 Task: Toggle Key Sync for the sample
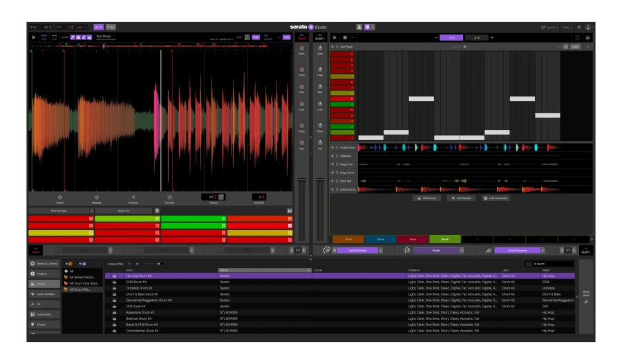click(286, 37)
